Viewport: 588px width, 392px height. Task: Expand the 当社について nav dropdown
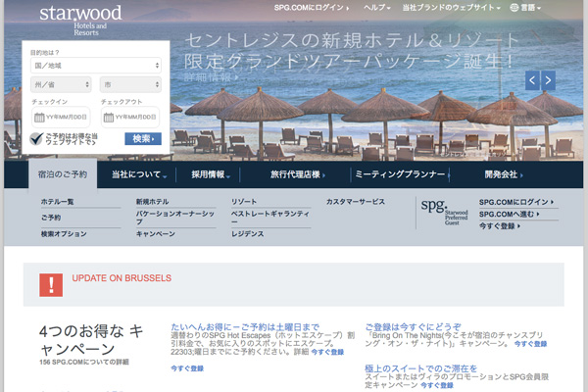[139, 174]
